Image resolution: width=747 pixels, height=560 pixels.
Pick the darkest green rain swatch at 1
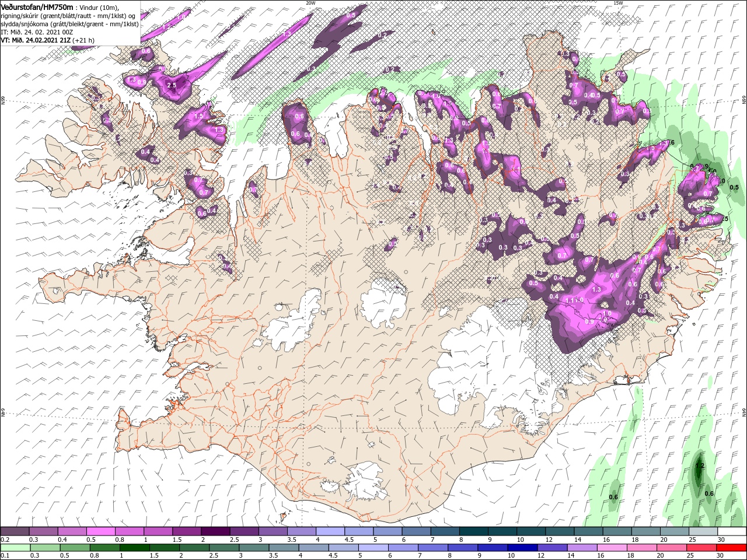pos(134,548)
